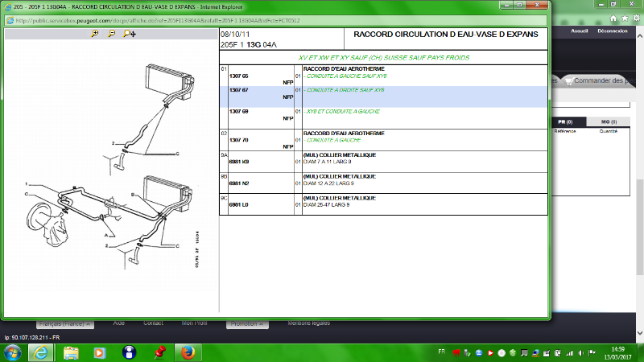Select the PR (0) tab

tap(566, 122)
